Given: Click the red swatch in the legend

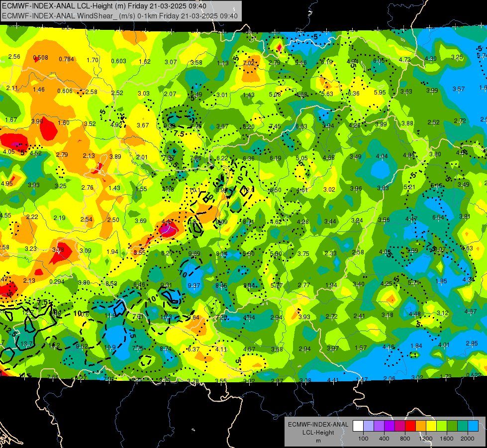Looking at the screenshot, I should [410, 426].
